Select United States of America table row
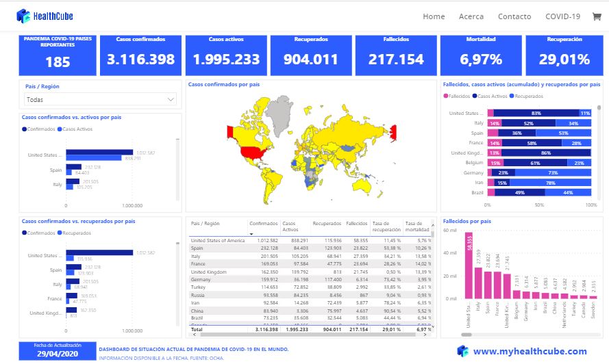The height and width of the screenshot is (364, 609). coord(311,241)
